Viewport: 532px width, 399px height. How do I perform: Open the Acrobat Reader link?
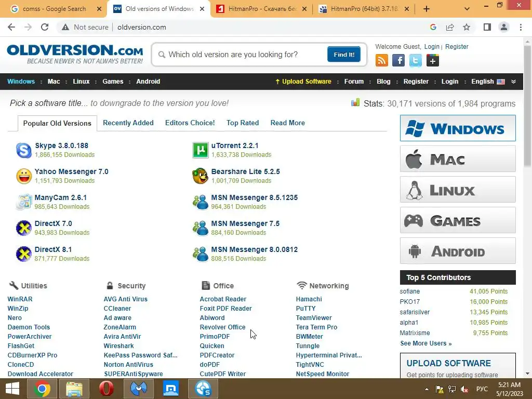point(223,299)
